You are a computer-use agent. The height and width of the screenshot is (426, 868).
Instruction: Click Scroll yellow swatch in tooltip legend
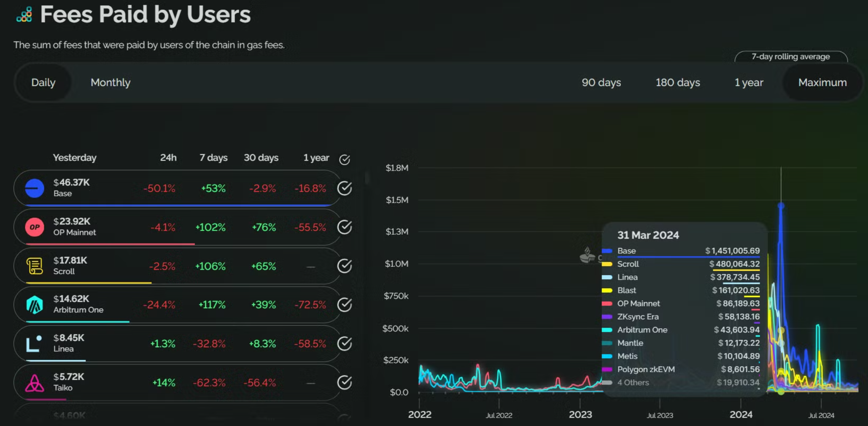pyautogui.click(x=607, y=264)
